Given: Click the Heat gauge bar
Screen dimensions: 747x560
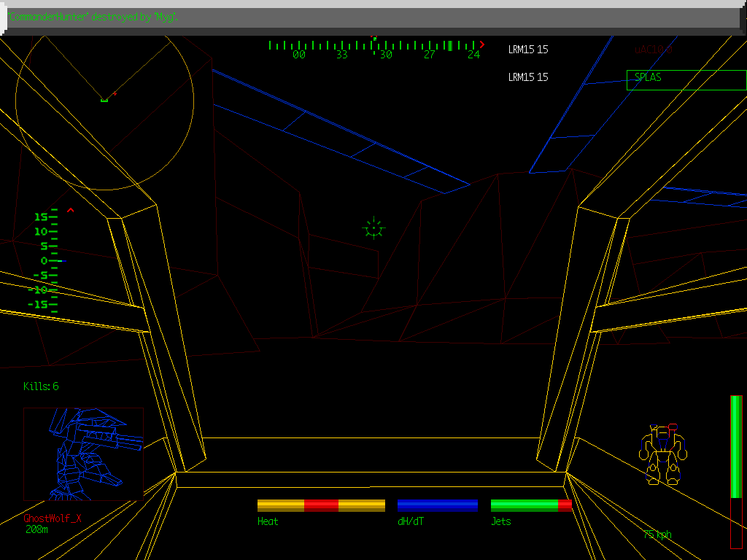Looking at the screenshot, I should (x=321, y=505).
